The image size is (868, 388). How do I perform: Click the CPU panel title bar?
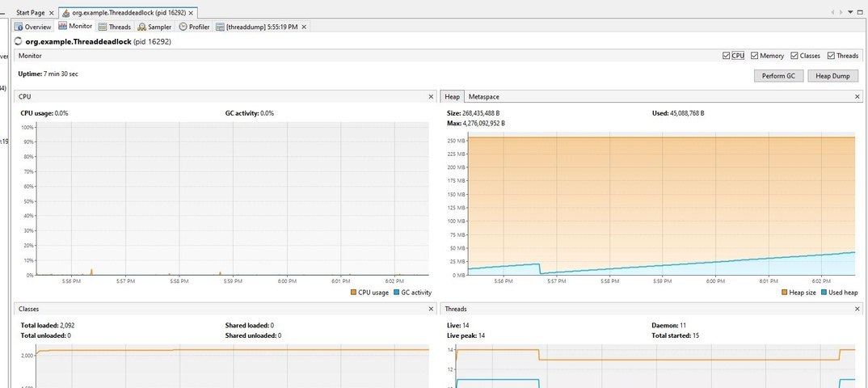(225, 96)
